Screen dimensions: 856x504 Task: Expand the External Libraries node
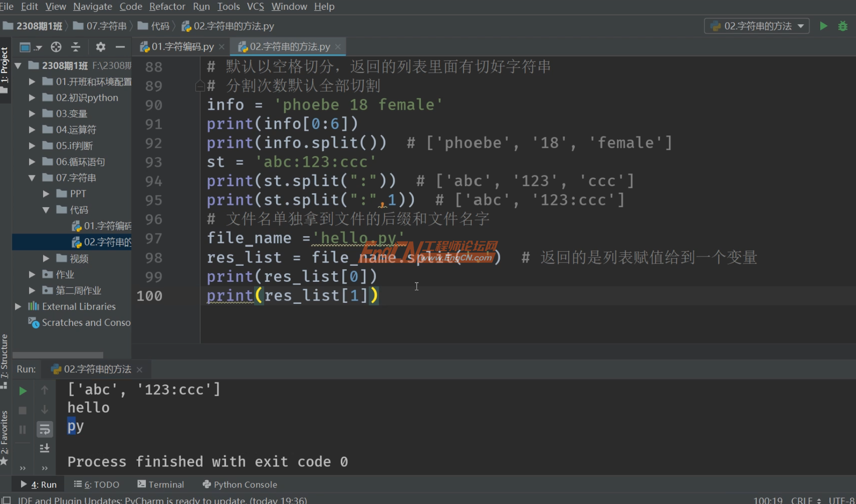pyautogui.click(x=18, y=306)
